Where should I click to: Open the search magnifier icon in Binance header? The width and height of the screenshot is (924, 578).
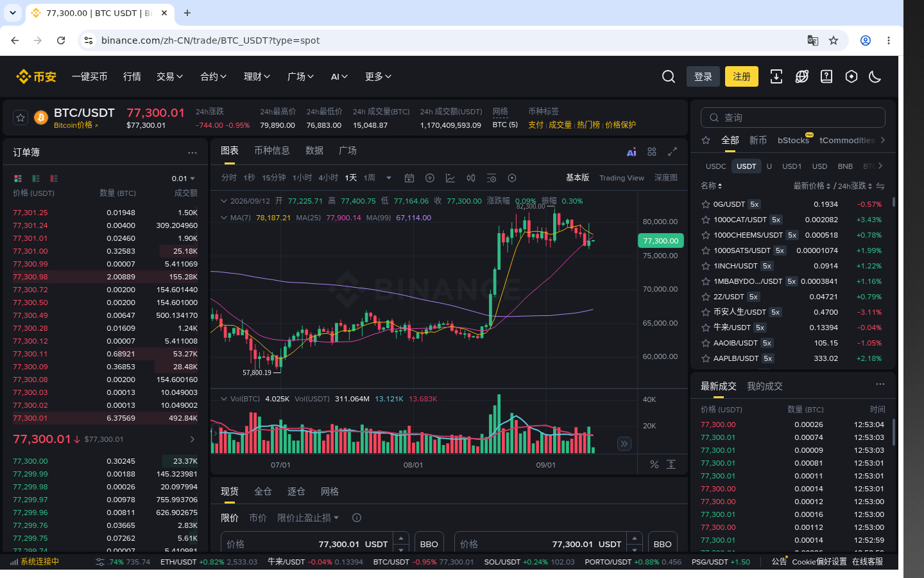click(669, 76)
